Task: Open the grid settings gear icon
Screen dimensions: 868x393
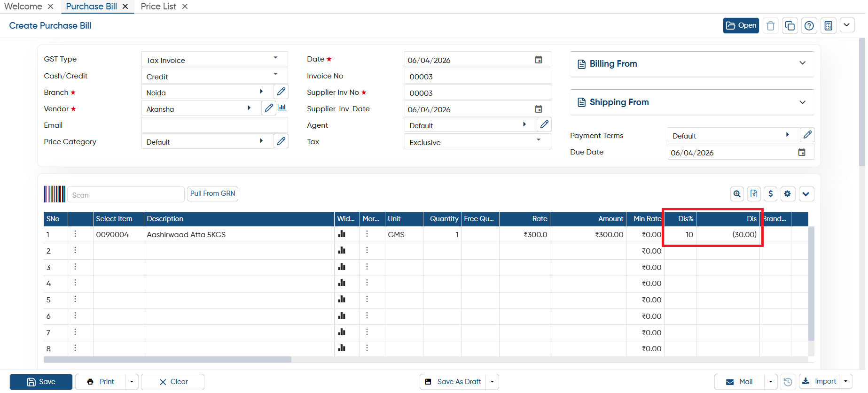Action: pos(788,193)
